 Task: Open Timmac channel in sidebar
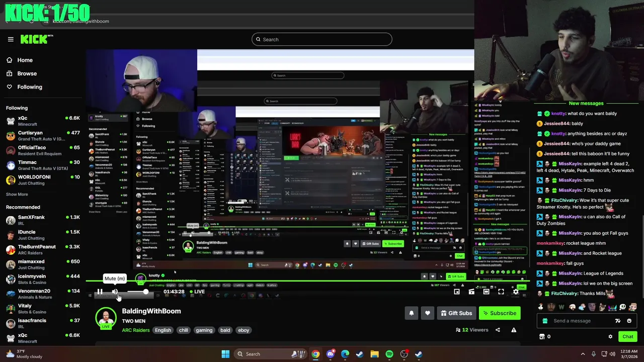click(x=43, y=165)
